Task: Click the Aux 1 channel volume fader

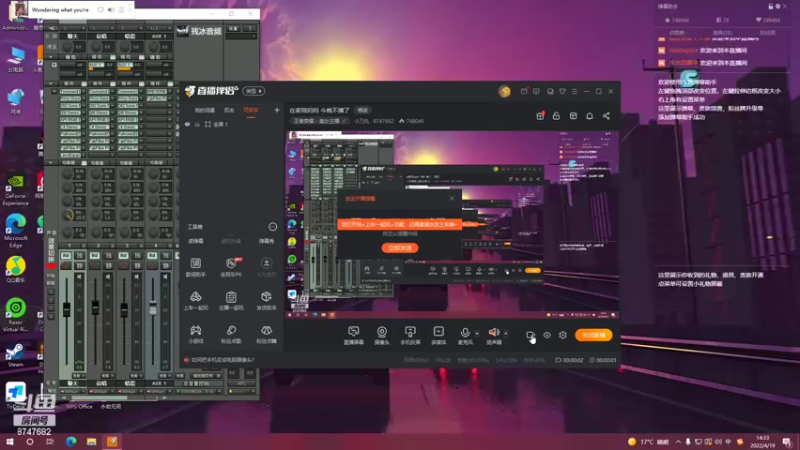Action: [153, 308]
